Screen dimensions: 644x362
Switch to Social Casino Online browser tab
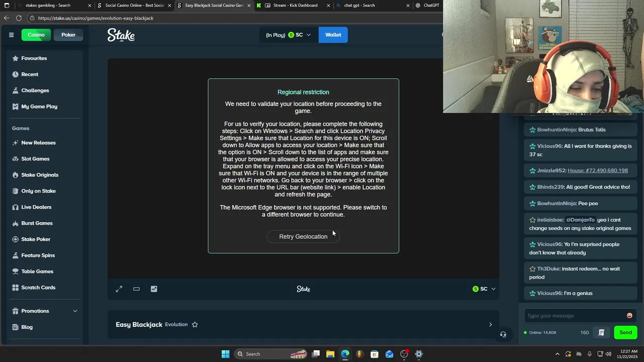(134, 6)
